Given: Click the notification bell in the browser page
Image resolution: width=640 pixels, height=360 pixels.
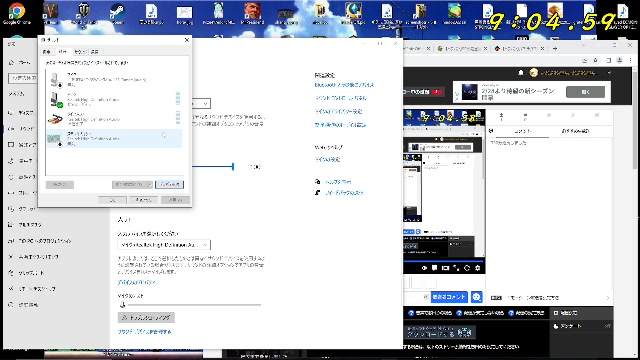Looking at the screenshot, I should [521, 73].
